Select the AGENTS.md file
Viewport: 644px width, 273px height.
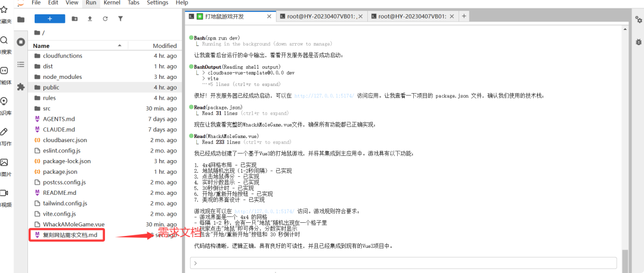pos(105,119)
